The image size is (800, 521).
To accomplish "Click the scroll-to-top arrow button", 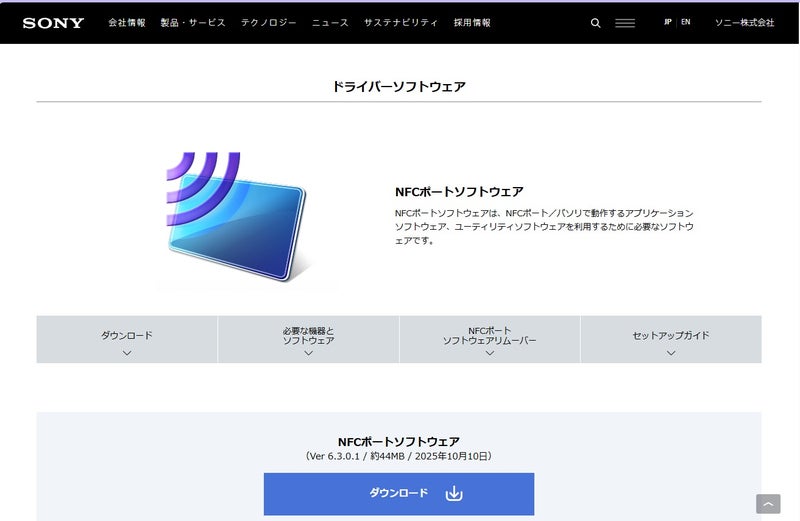I will coord(768,504).
